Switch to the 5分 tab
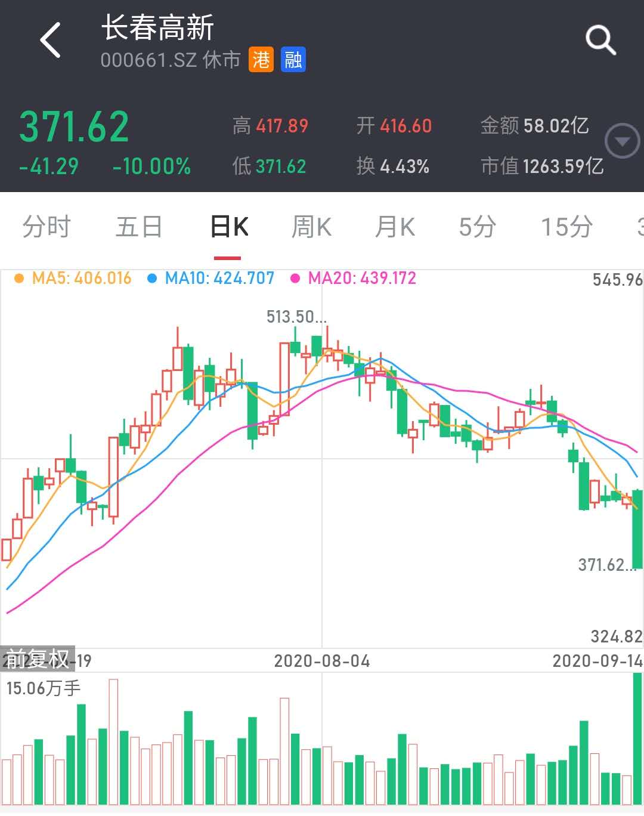Image resolution: width=644 pixels, height=816 pixels. [x=477, y=227]
